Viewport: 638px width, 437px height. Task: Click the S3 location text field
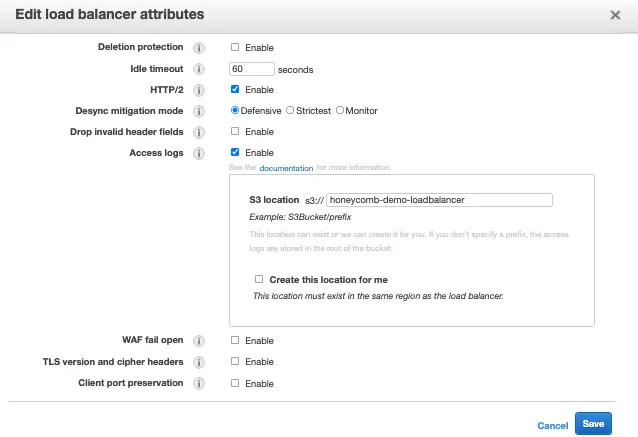coord(439,200)
